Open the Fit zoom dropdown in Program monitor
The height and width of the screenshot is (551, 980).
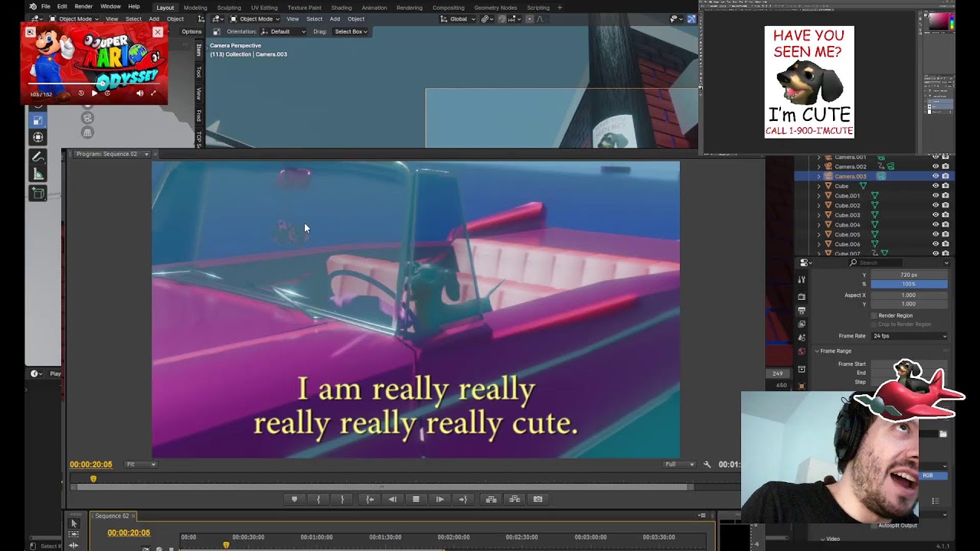pos(142,465)
